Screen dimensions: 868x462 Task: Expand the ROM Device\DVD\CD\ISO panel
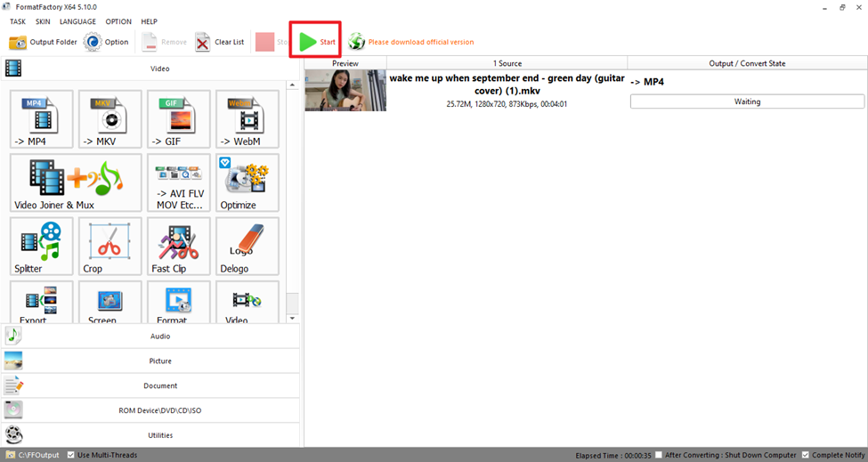150,410
